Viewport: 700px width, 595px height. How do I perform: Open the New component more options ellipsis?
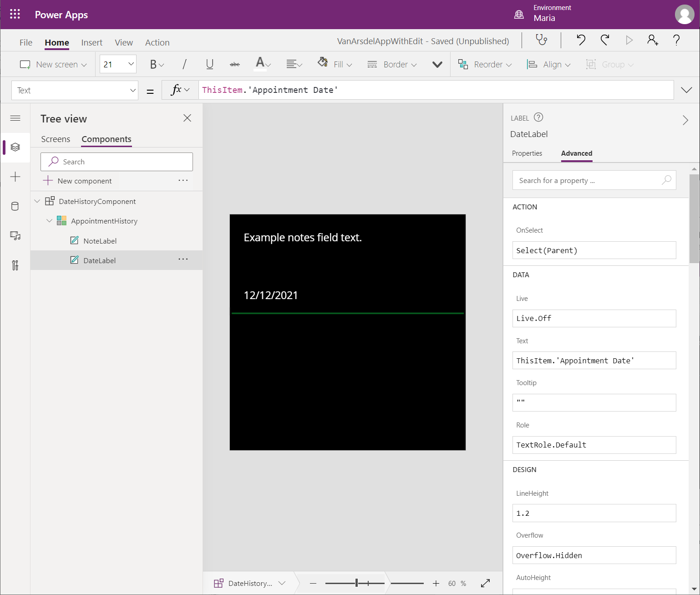pyautogui.click(x=183, y=180)
